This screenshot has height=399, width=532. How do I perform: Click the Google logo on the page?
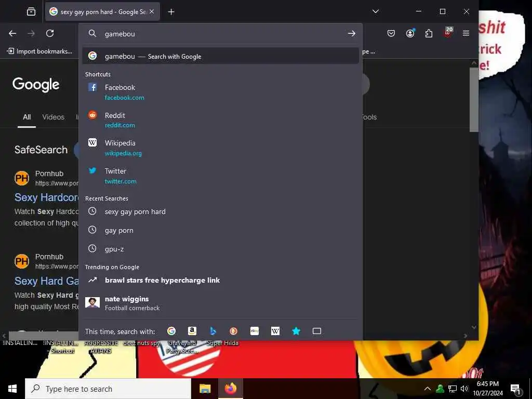(36, 85)
